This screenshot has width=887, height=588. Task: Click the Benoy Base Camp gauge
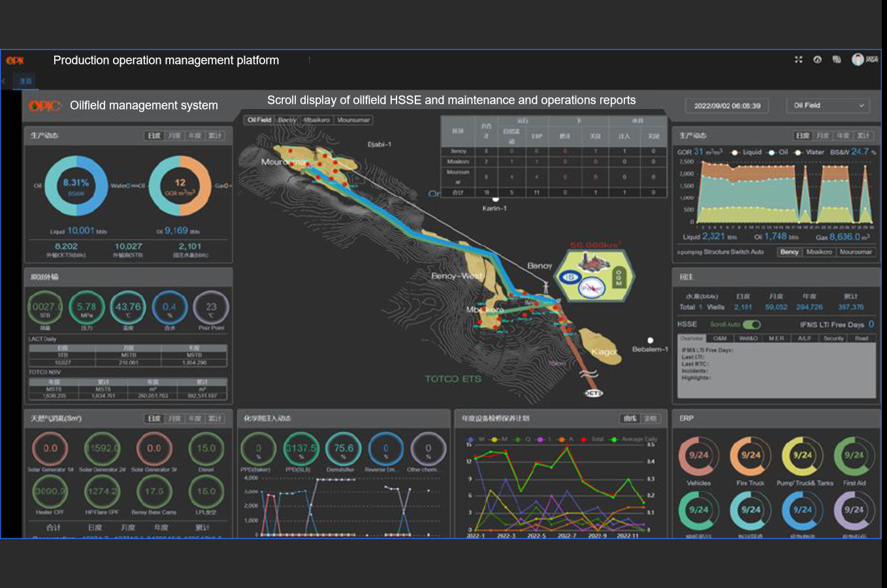coord(154,491)
